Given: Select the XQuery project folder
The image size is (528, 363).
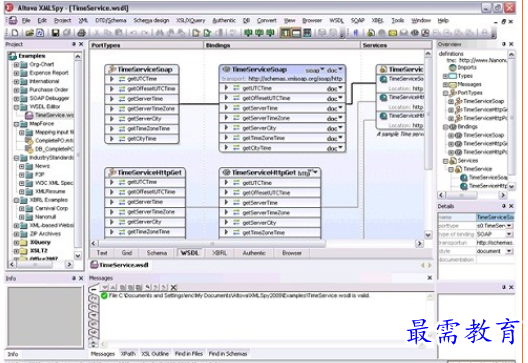Looking at the screenshot, I should pos(40,242).
